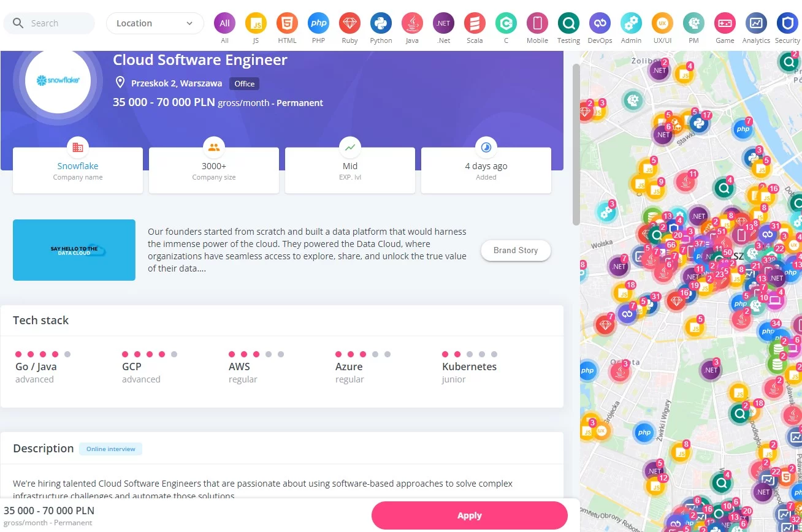The height and width of the screenshot is (532, 802).
Task: Filter jobs by the JS category icon
Action: point(256,23)
